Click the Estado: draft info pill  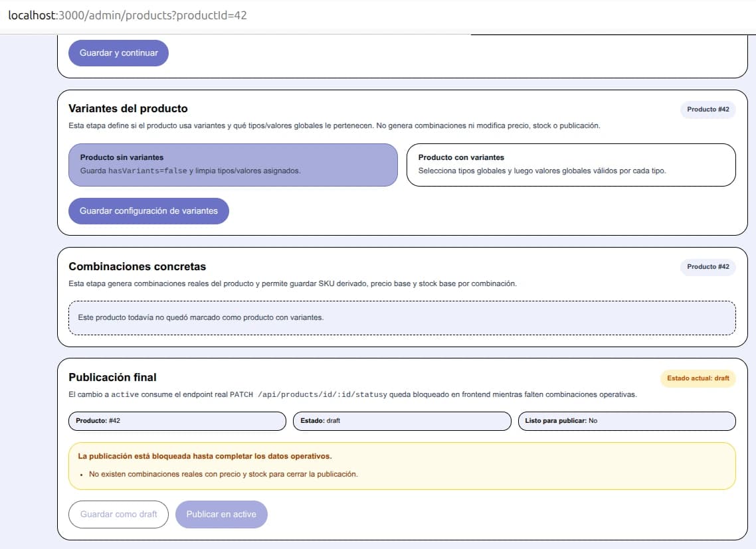401,421
